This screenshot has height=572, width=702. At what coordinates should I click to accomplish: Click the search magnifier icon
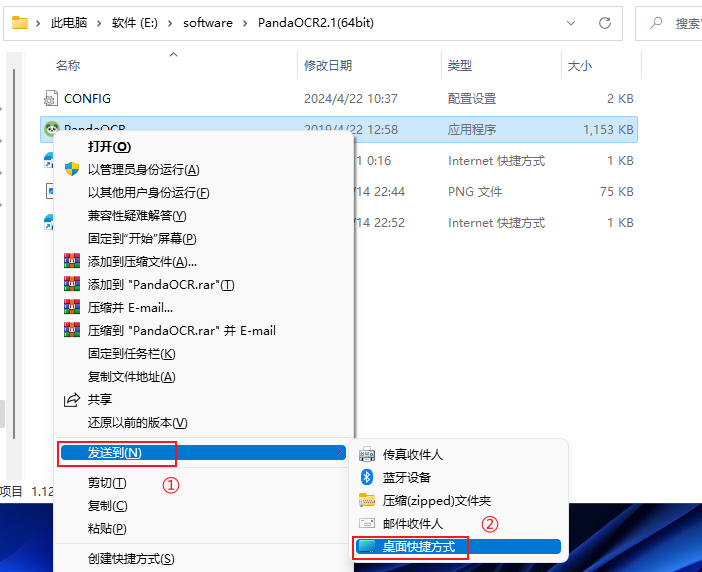pos(656,23)
